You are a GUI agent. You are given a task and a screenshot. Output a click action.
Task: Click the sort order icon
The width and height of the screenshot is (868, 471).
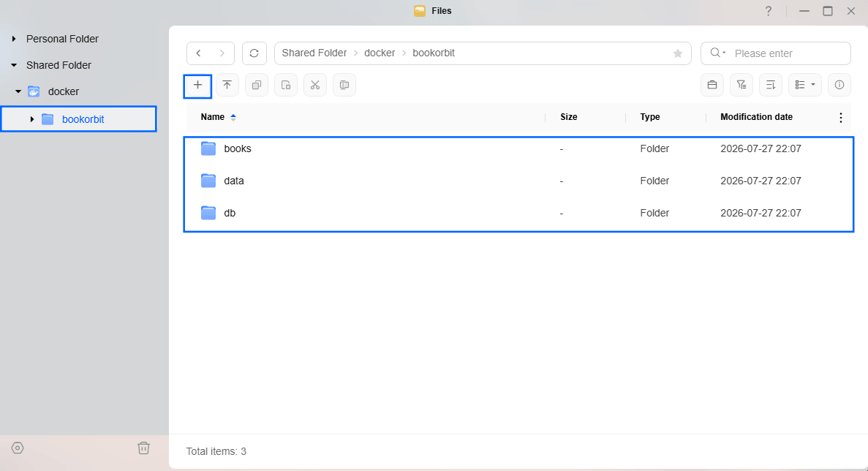point(771,86)
